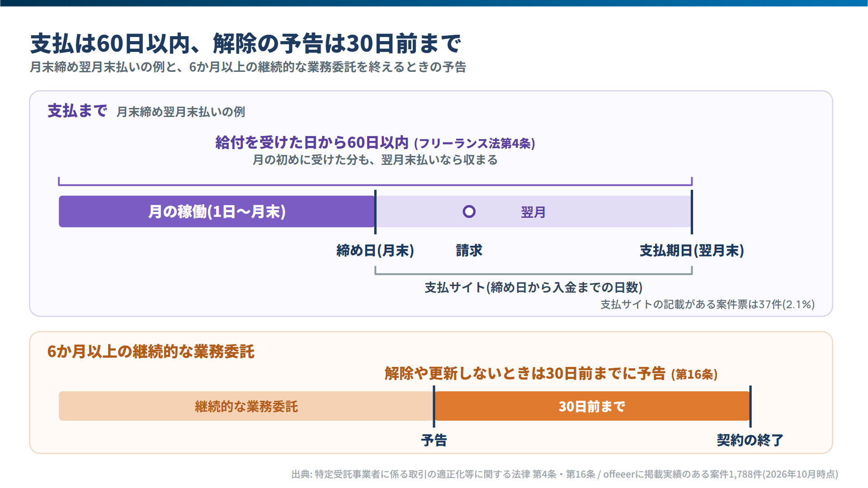Select the note 月の初めに受けた分も、翌月末払いなら収まる
The width and height of the screenshot is (868, 488).
point(375,160)
